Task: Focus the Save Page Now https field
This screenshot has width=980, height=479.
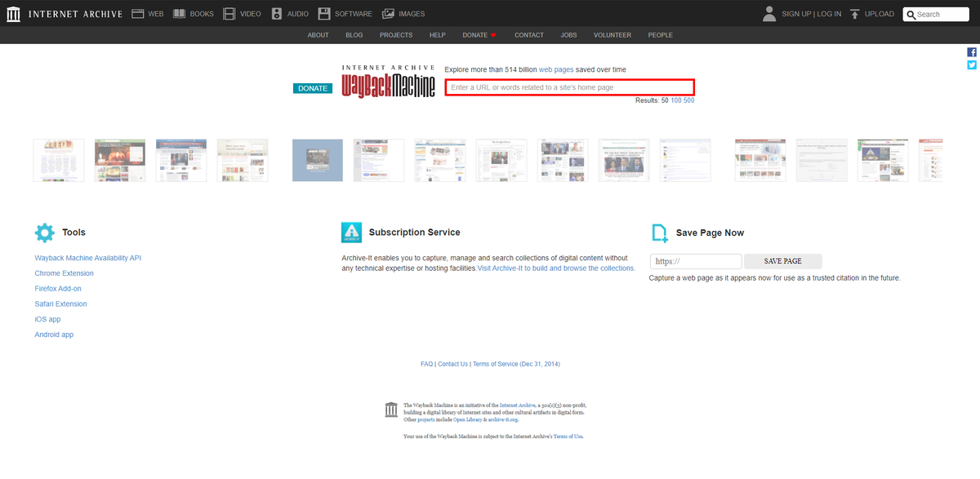Action: [696, 261]
